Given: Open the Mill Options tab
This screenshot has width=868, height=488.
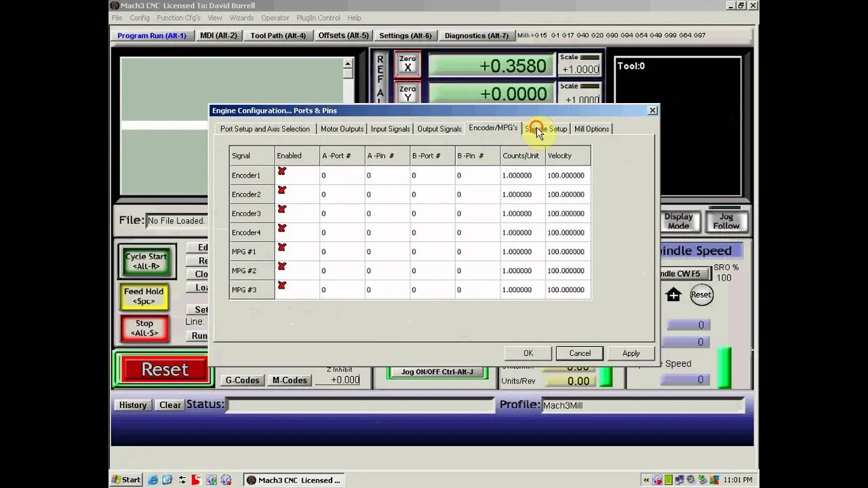Looking at the screenshot, I should tap(591, 129).
